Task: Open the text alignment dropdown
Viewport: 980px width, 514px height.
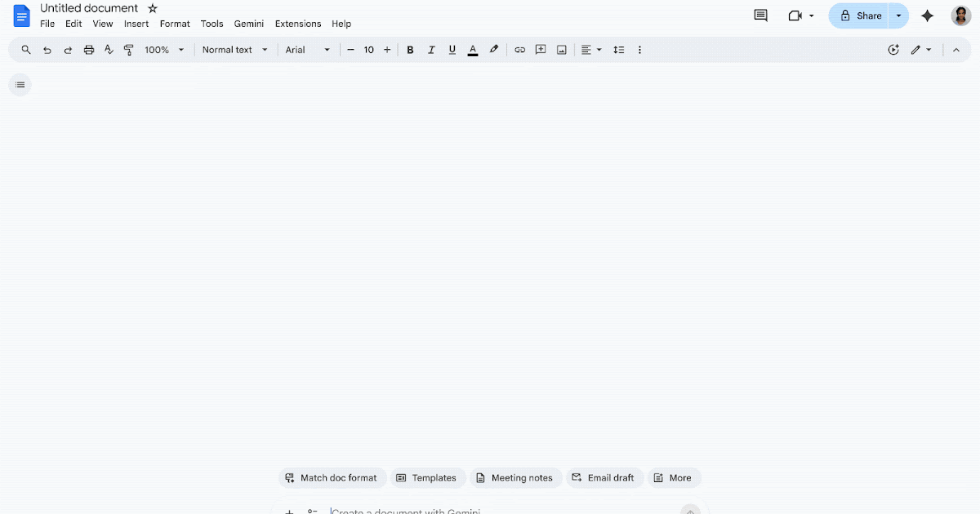Action: pyautogui.click(x=591, y=50)
